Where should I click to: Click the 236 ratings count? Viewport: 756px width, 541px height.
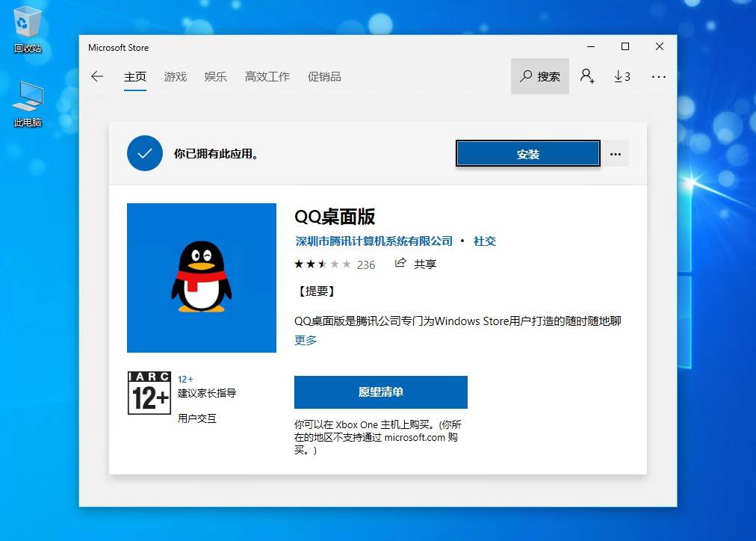tap(366, 265)
